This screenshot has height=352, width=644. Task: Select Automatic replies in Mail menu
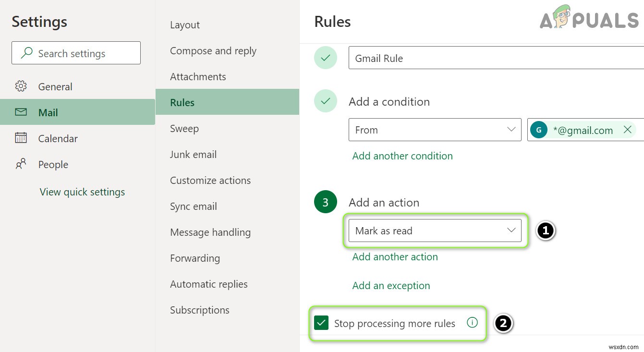(208, 284)
